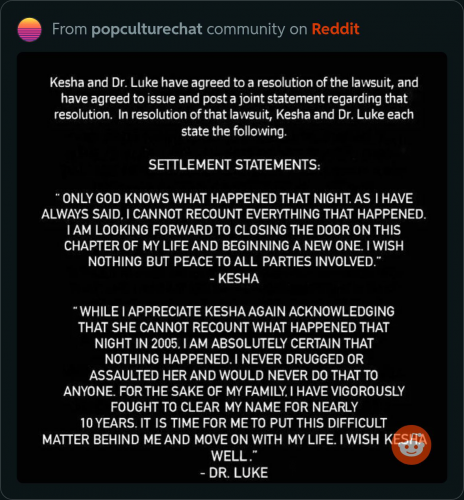Click the SETTLEMENT STATEMENTS heading
Image resolution: width=464 pixels, height=500 pixels.
tap(234, 165)
